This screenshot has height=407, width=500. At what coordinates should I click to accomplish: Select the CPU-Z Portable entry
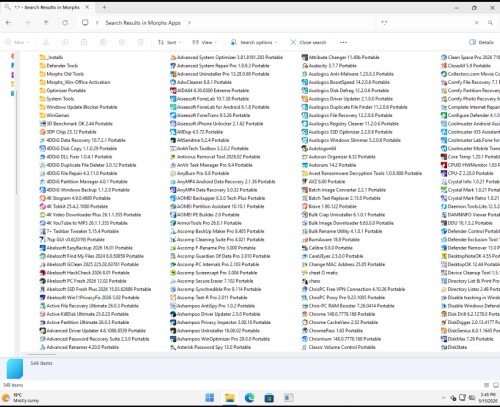[467, 173]
